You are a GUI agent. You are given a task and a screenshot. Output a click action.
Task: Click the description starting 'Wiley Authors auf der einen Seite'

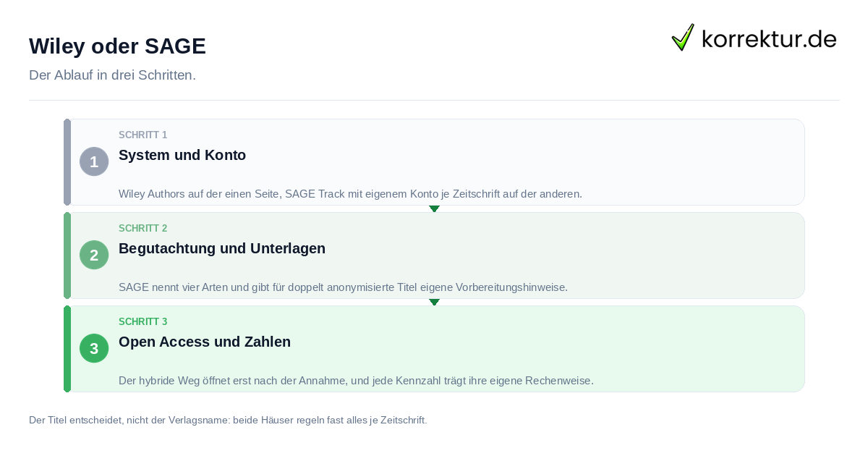[x=350, y=194]
